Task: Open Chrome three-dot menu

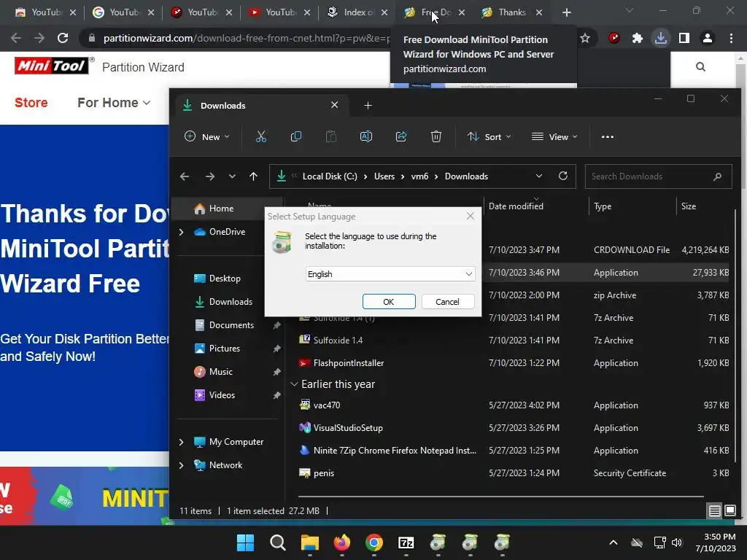Action: [x=731, y=38]
